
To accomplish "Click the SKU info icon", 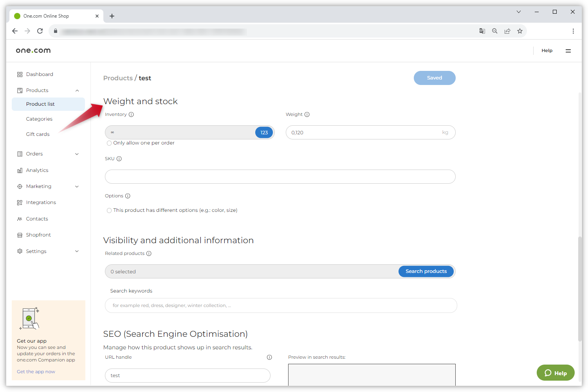I will pos(119,159).
